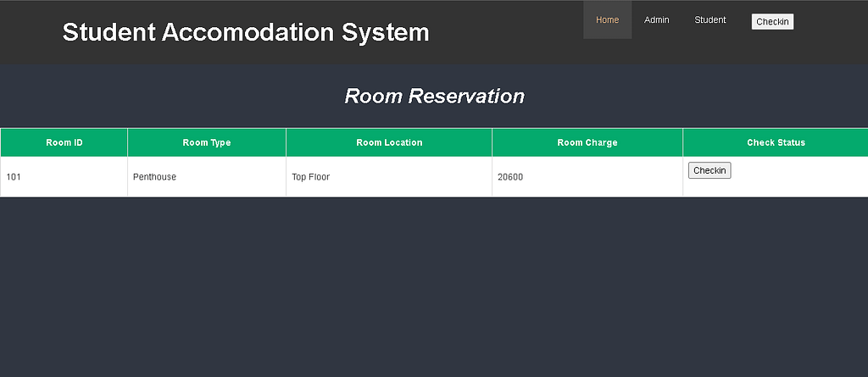This screenshot has height=377, width=868.
Task: Click Checkin button for room 101
Action: 709,170
